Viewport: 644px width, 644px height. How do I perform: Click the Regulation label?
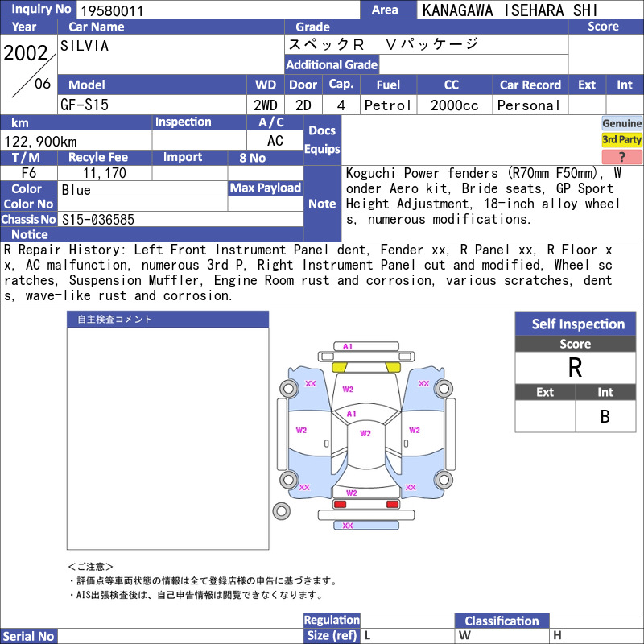point(332,620)
